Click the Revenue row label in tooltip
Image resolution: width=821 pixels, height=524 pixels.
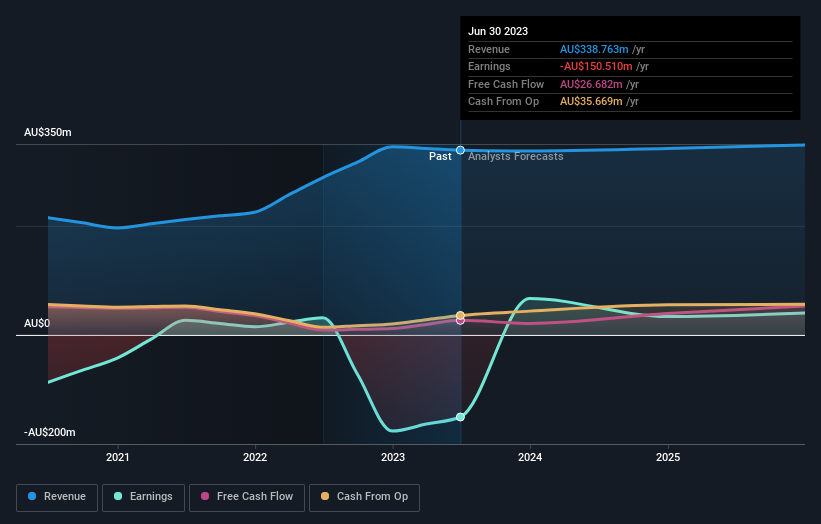(489, 49)
